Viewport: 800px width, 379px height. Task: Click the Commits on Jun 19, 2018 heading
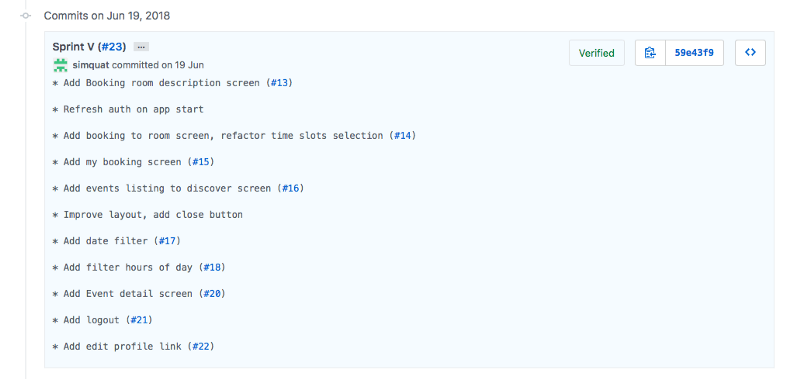click(x=107, y=16)
